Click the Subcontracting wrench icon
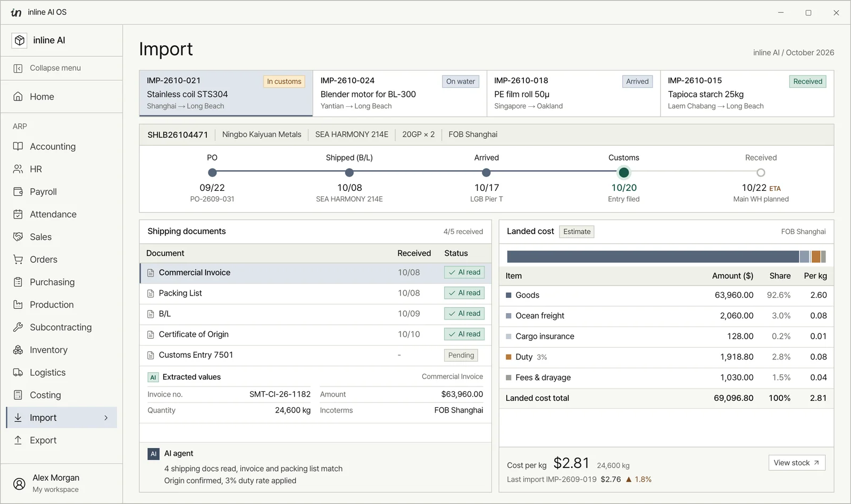851x504 pixels. 18,327
